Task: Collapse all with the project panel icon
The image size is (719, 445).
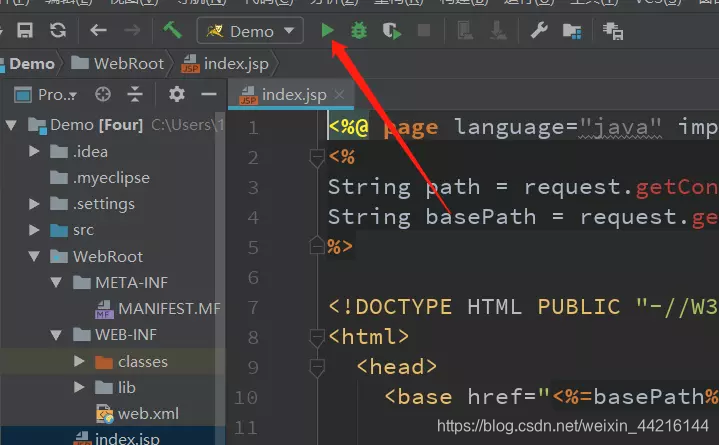Action: point(135,95)
